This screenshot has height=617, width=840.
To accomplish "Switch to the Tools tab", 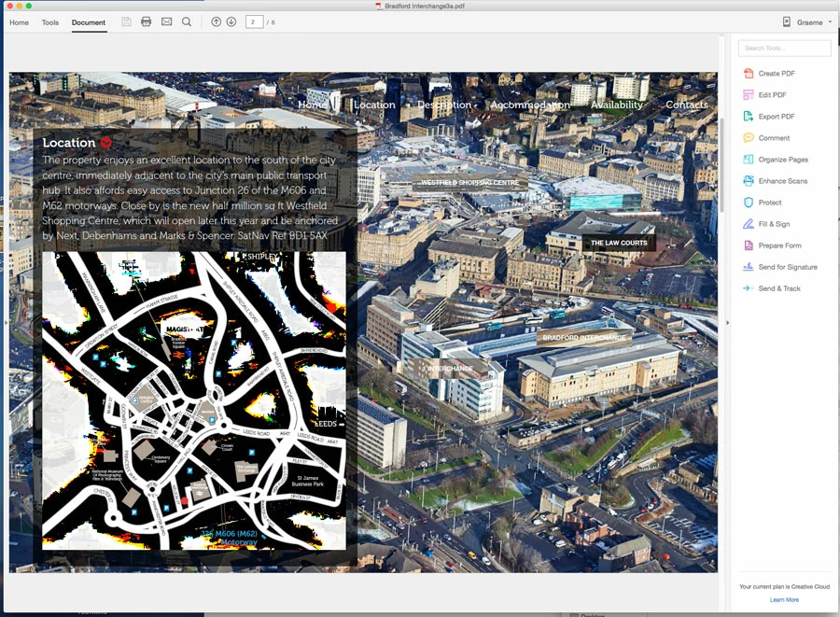I will point(50,22).
